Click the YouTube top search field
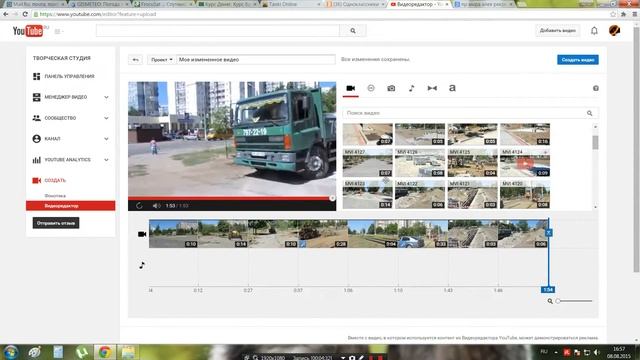 (x=218, y=31)
